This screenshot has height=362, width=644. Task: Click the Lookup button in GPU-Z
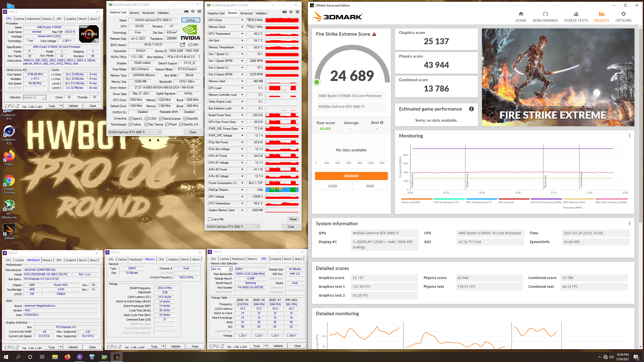190,20
